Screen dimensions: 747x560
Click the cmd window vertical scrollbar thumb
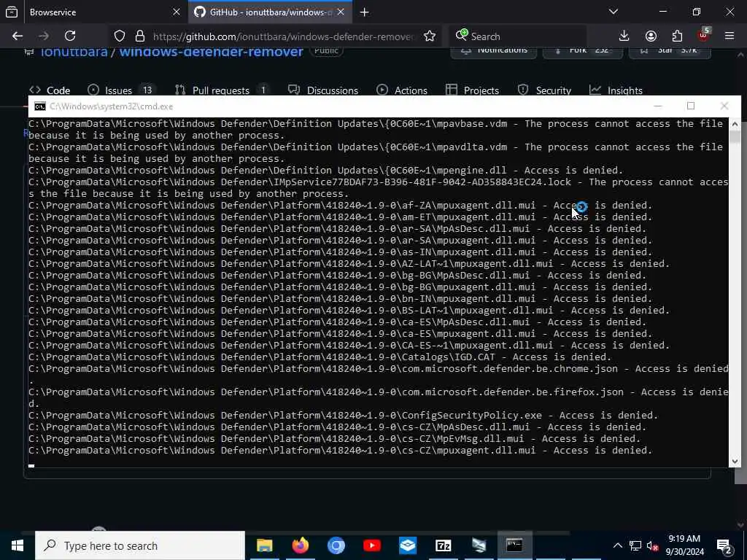pyautogui.click(x=735, y=137)
